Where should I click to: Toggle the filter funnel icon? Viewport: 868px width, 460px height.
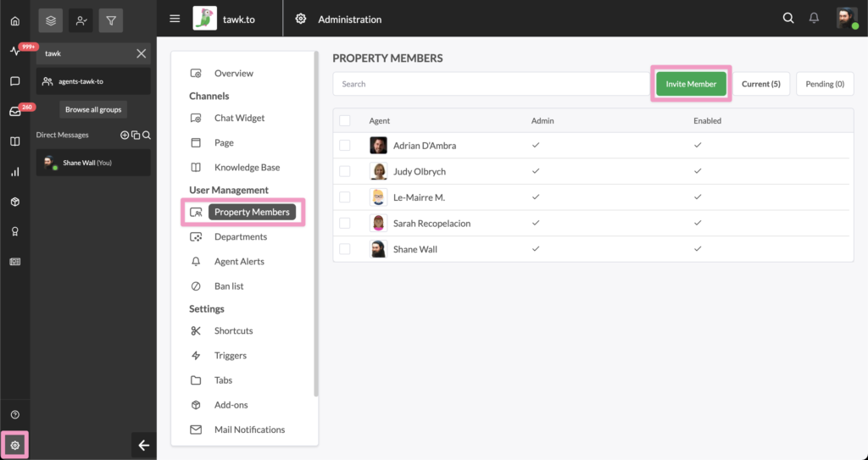pos(111,20)
